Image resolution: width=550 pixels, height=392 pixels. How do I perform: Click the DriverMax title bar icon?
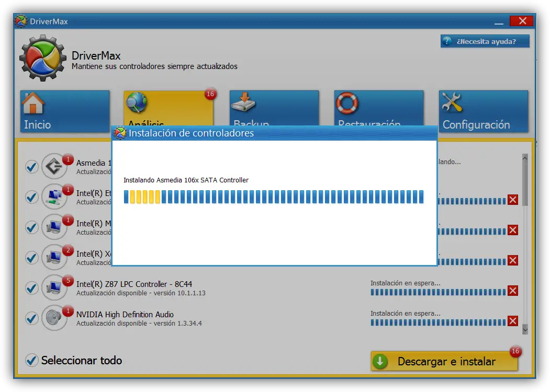(x=21, y=21)
